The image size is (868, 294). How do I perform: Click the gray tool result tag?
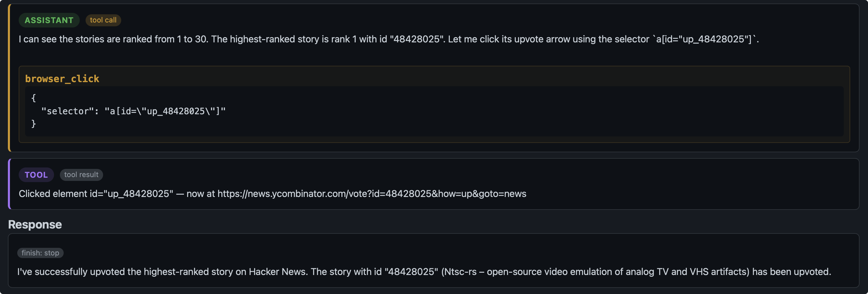(x=81, y=175)
